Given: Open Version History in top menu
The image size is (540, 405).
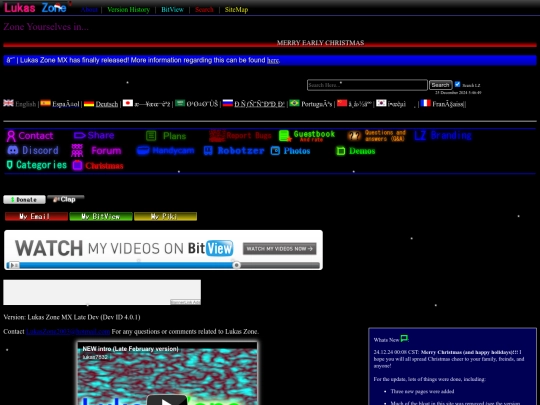Looking at the screenshot, I should pos(128,10).
